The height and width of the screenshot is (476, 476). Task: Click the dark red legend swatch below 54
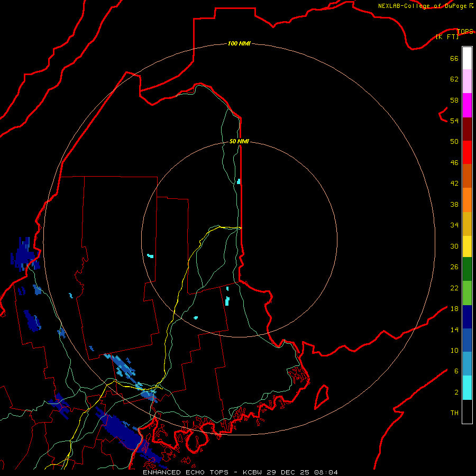pos(467,129)
